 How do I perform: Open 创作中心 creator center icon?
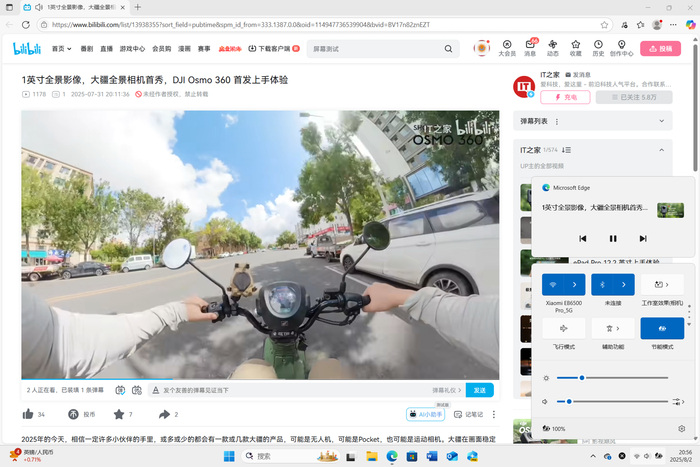[x=621, y=48]
